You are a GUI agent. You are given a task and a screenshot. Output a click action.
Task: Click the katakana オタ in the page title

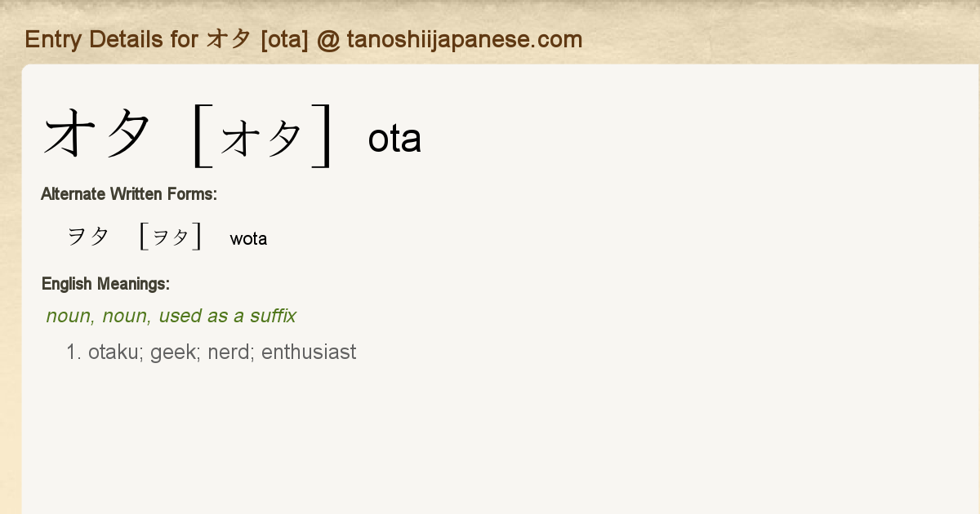228,39
